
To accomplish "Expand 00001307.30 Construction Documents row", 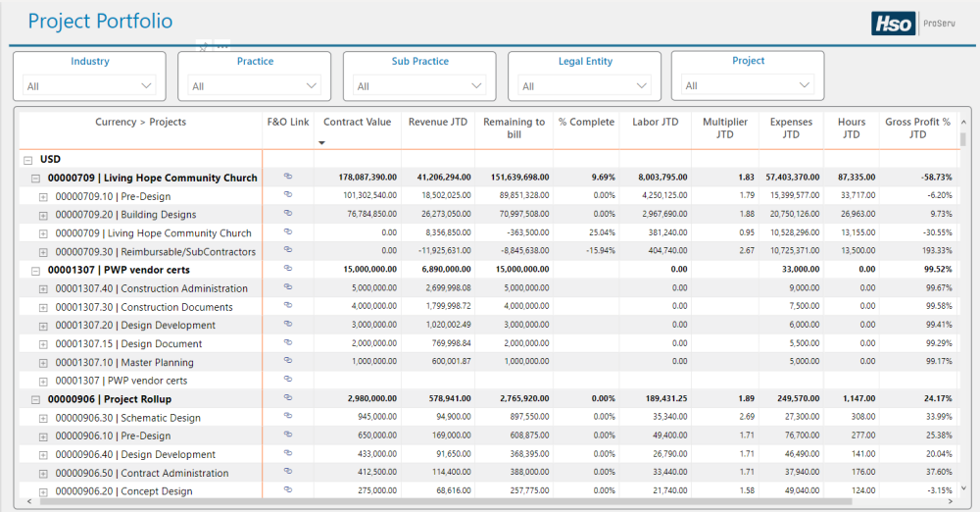I will click(x=43, y=307).
